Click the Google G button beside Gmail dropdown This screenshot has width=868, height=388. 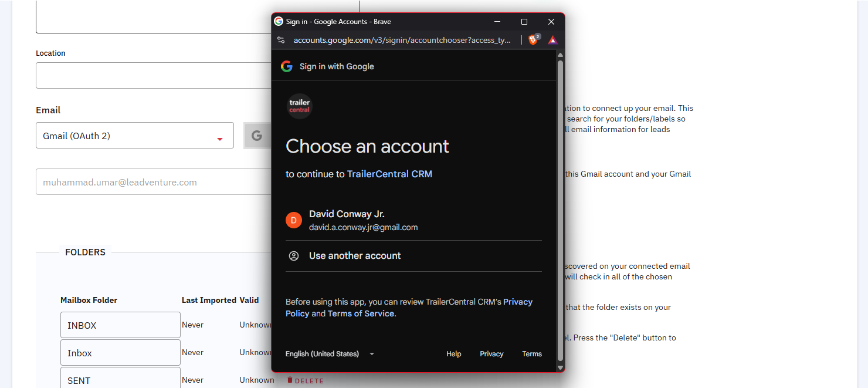(257, 136)
